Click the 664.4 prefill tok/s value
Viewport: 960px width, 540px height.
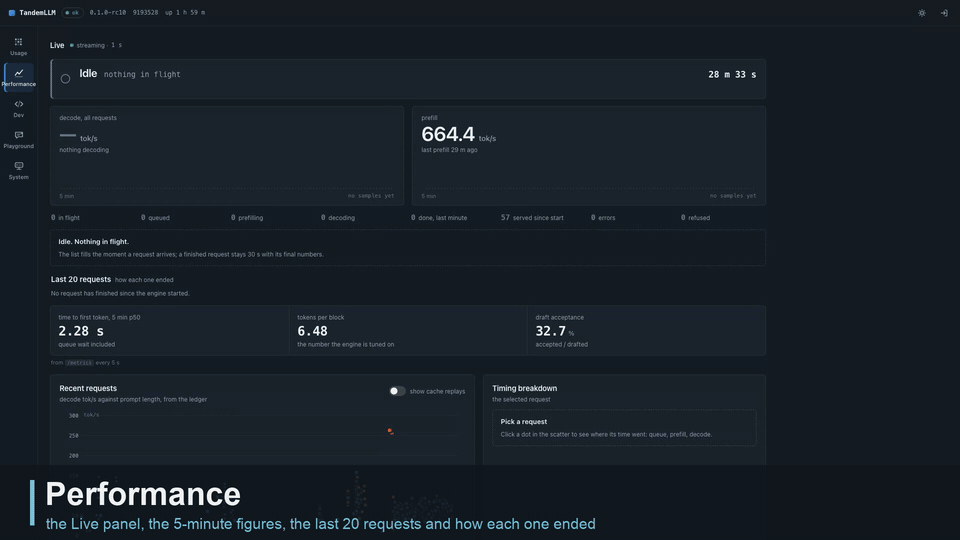[x=448, y=134]
